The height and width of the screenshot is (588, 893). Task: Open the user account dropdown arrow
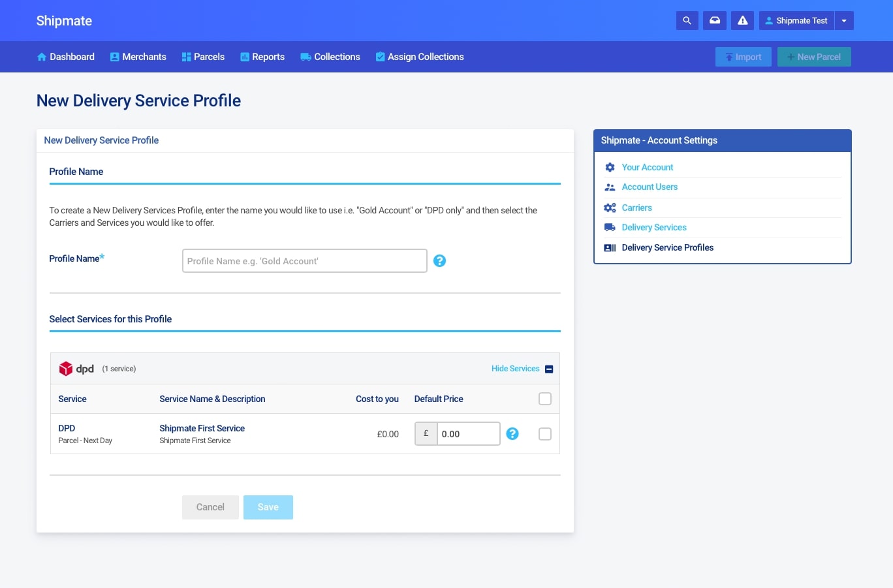pyautogui.click(x=844, y=21)
